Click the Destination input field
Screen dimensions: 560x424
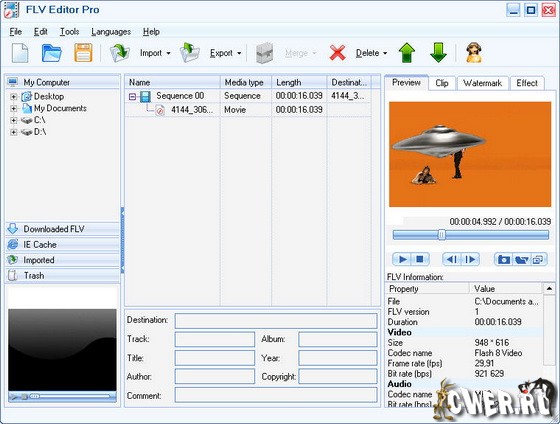pos(276,321)
